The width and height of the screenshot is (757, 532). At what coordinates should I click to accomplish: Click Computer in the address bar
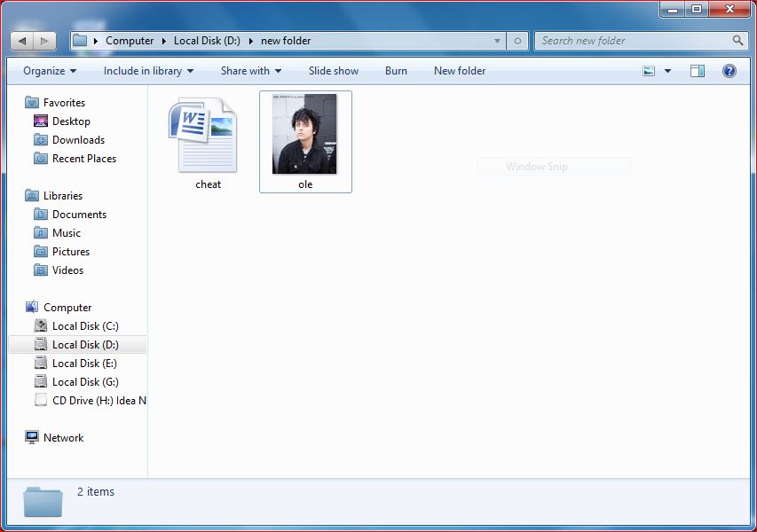point(130,41)
